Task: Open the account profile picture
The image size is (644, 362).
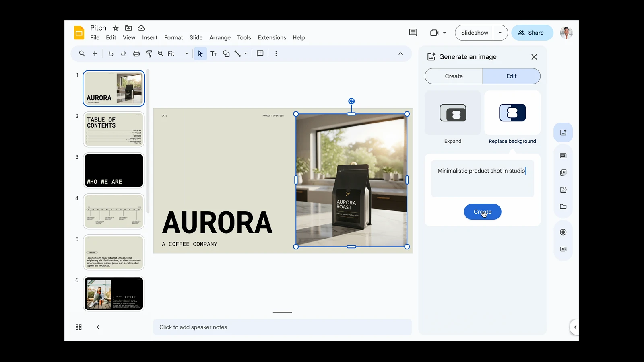Action: tap(566, 33)
